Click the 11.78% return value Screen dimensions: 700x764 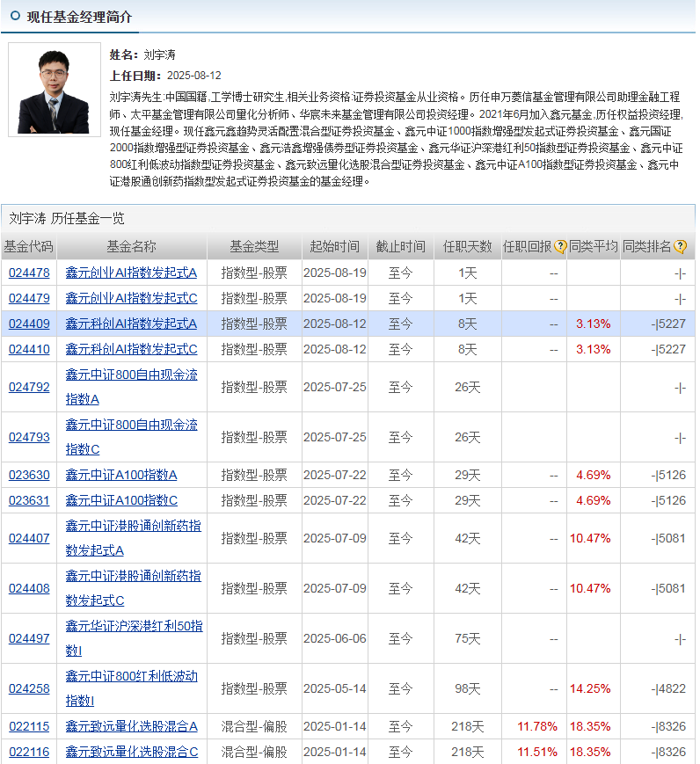tap(536, 726)
